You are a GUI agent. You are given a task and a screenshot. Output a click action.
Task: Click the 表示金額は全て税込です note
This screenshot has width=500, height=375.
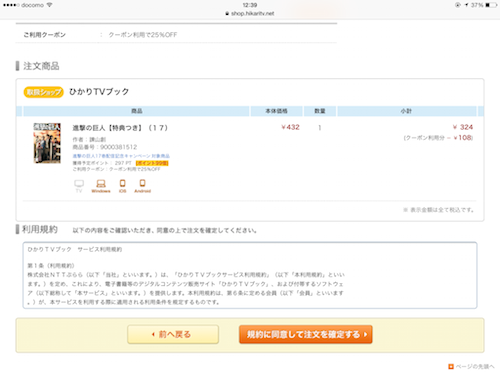pos(438,210)
